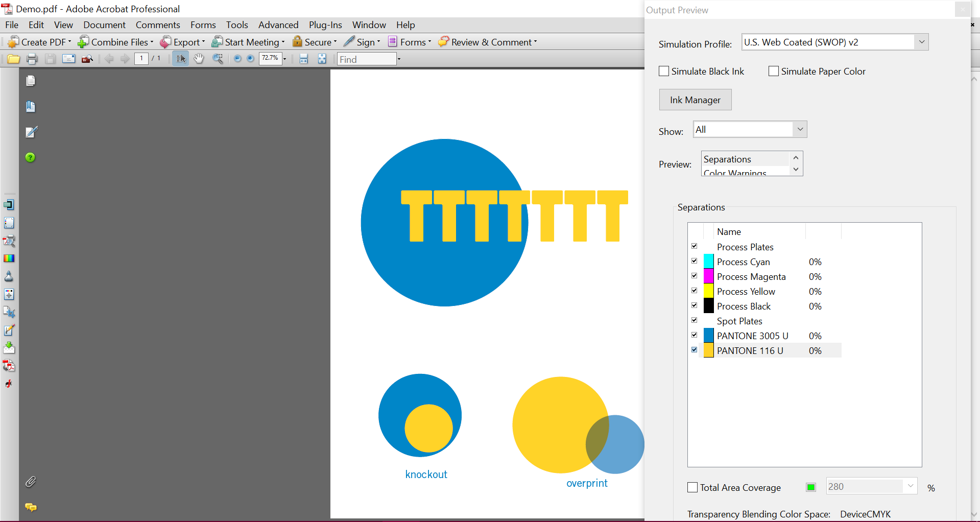Expand the Secure toolbar menu
980x522 pixels.
click(315, 42)
